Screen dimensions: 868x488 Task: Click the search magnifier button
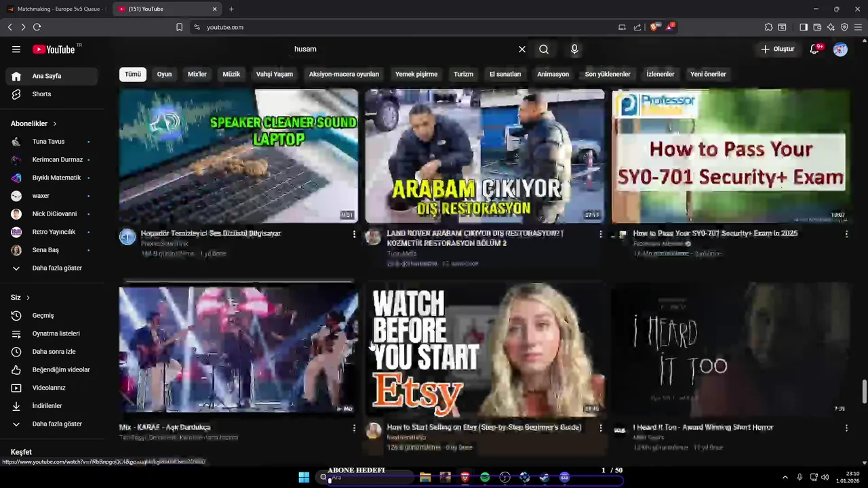point(544,49)
